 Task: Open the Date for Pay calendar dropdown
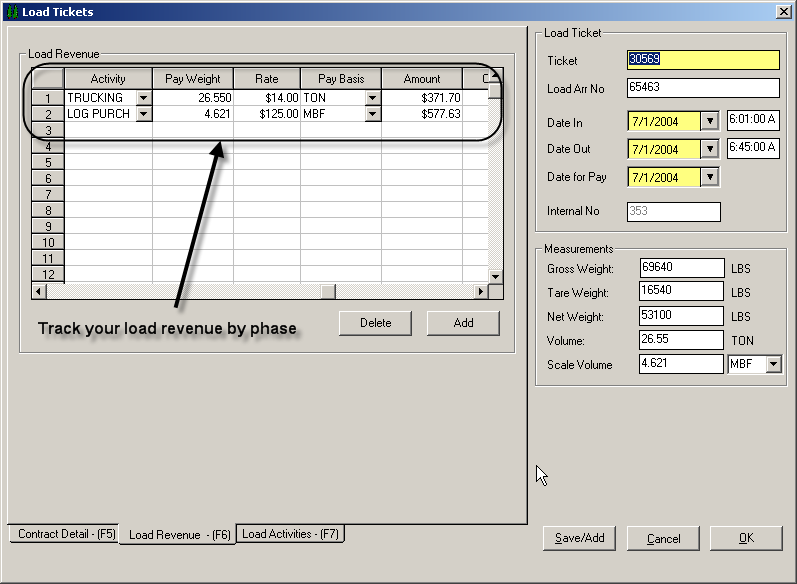click(x=710, y=177)
